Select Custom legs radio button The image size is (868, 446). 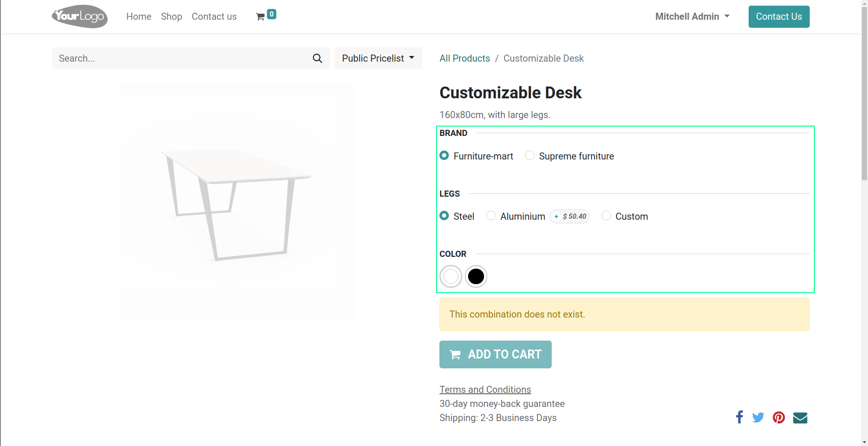[x=606, y=216]
